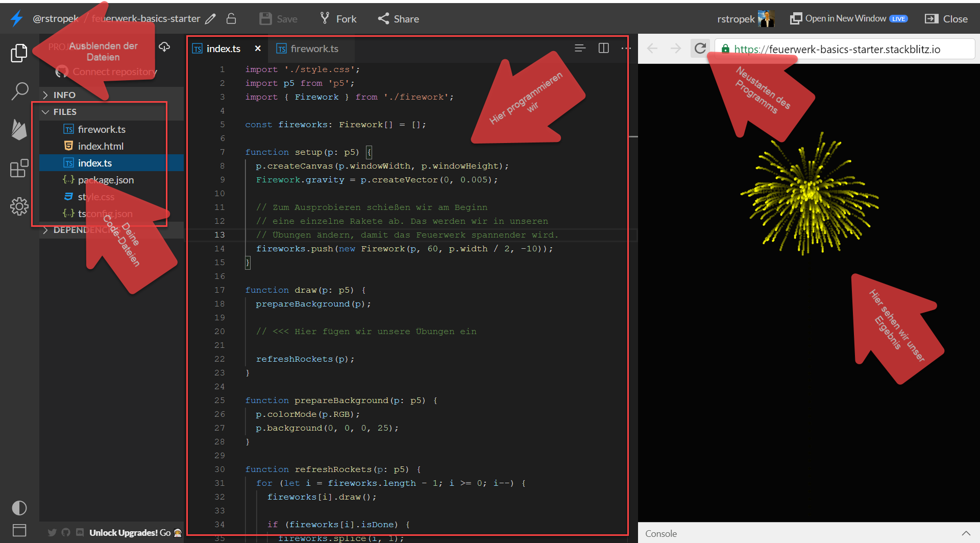The width and height of the screenshot is (980, 543).
Task: Click the split editor icon
Action: (603, 48)
